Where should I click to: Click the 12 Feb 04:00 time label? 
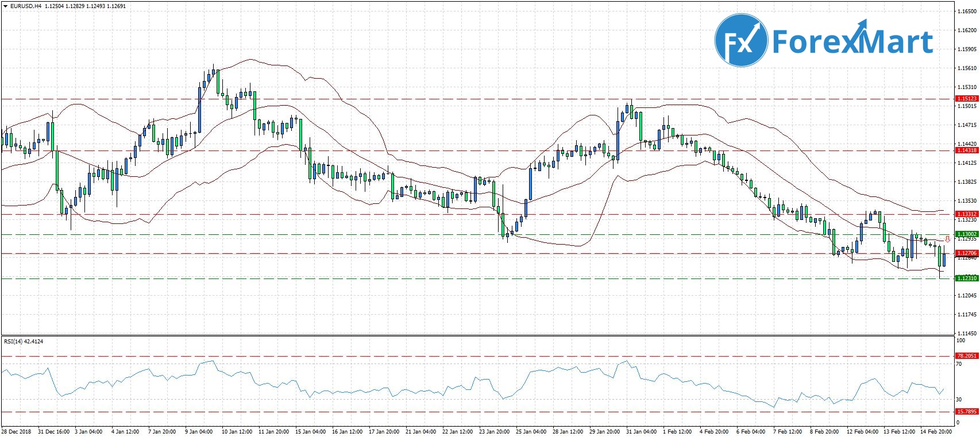(x=862, y=432)
